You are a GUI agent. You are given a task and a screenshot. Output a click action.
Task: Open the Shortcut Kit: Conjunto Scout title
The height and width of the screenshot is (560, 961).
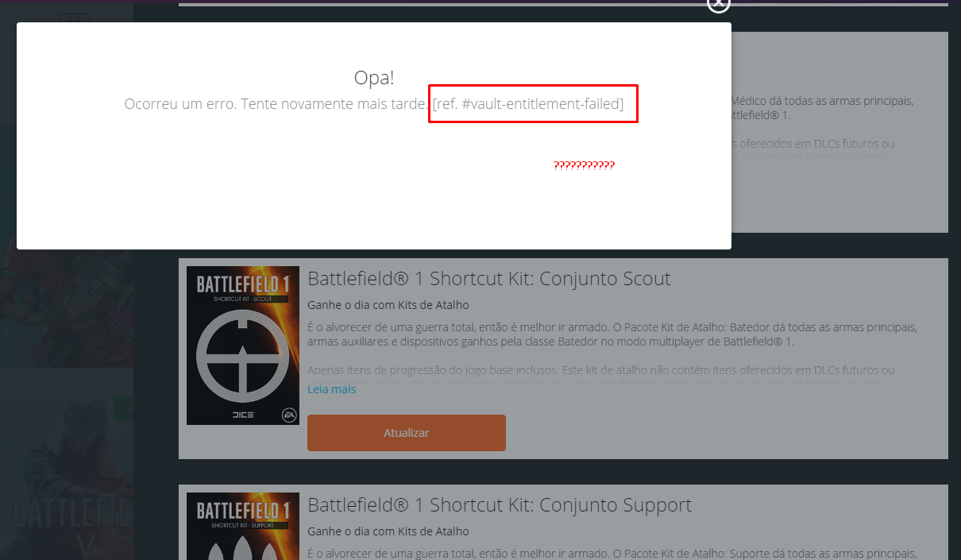click(x=489, y=279)
